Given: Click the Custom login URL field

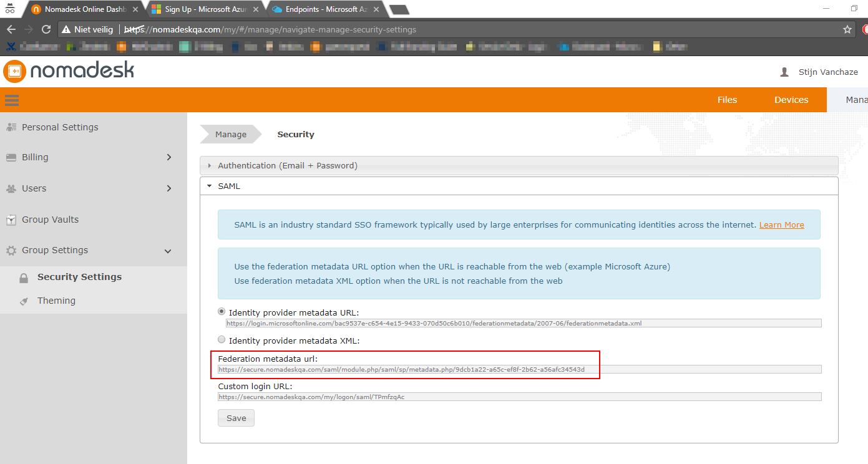Looking at the screenshot, I should click(519, 397).
